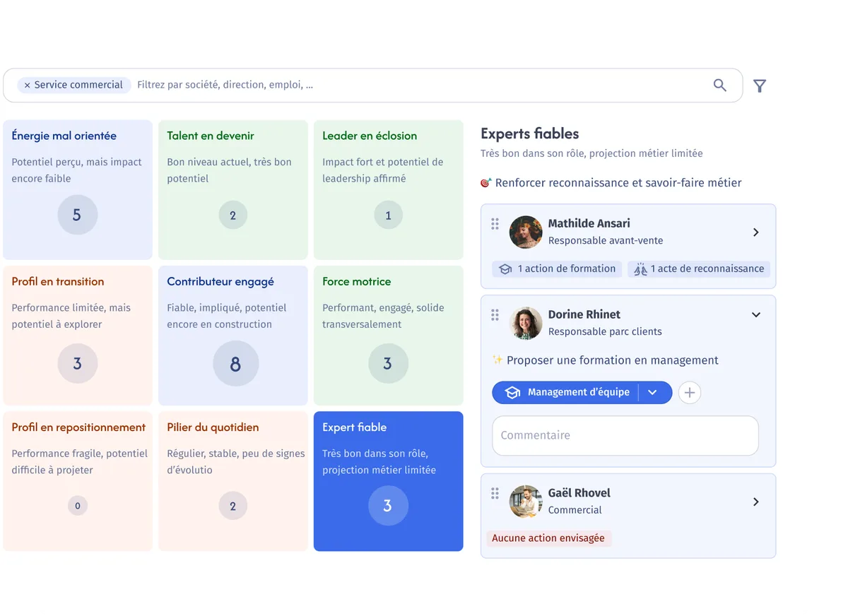The height and width of the screenshot is (616, 848).
Task: Click count badge 8 in Contributeur engagé
Action: coord(235,364)
